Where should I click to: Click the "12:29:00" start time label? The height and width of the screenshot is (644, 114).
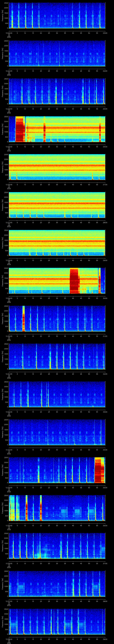[9, 298]
